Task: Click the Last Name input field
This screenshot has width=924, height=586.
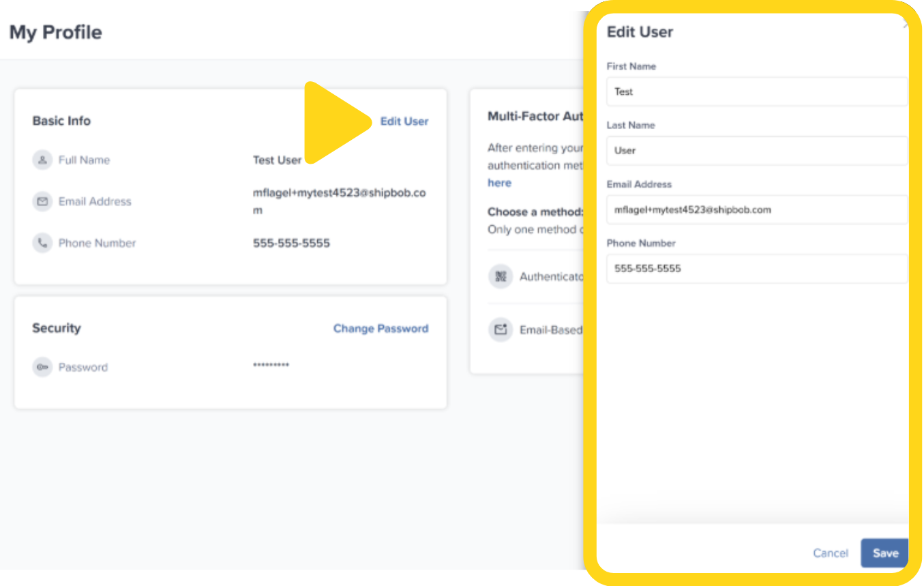Action: coord(756,151)
